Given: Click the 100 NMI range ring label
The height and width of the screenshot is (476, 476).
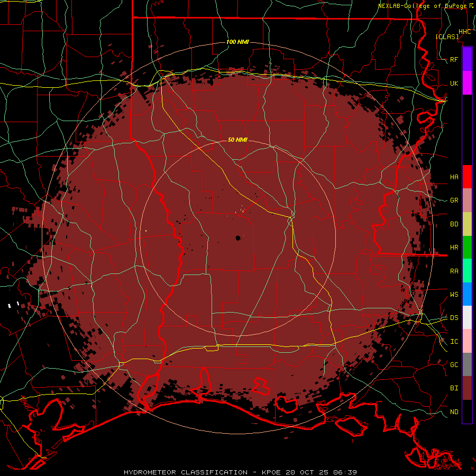Looking at the screenshot, I should tap(237, 42).
